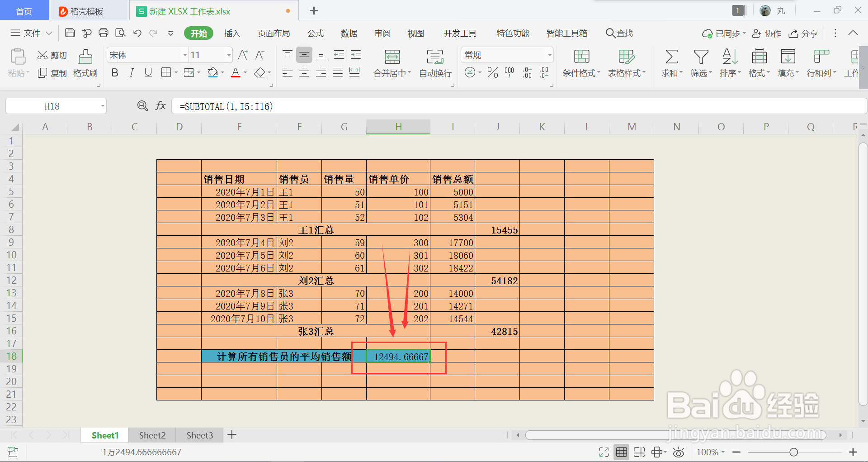Click the 分享 share button
Viewport: 868px width, 462px height.
(803, 33)
